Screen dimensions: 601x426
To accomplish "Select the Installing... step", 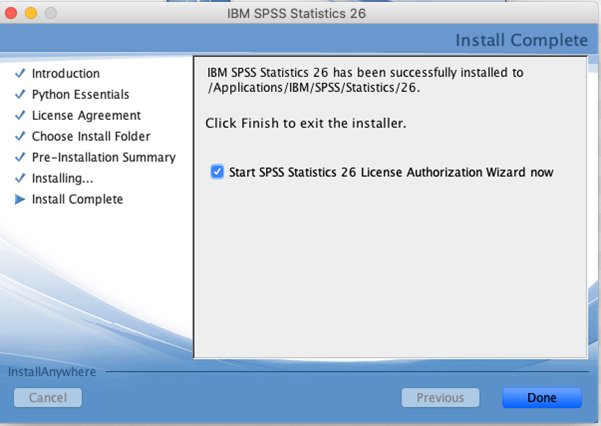I will point(62,178).
